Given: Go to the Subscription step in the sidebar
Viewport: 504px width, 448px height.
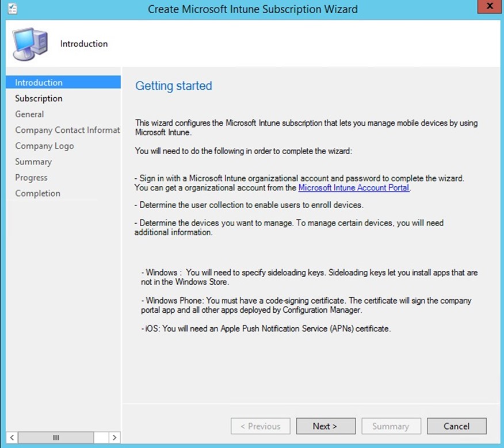Looking at the screenshot, I should [x=39, y=98].
